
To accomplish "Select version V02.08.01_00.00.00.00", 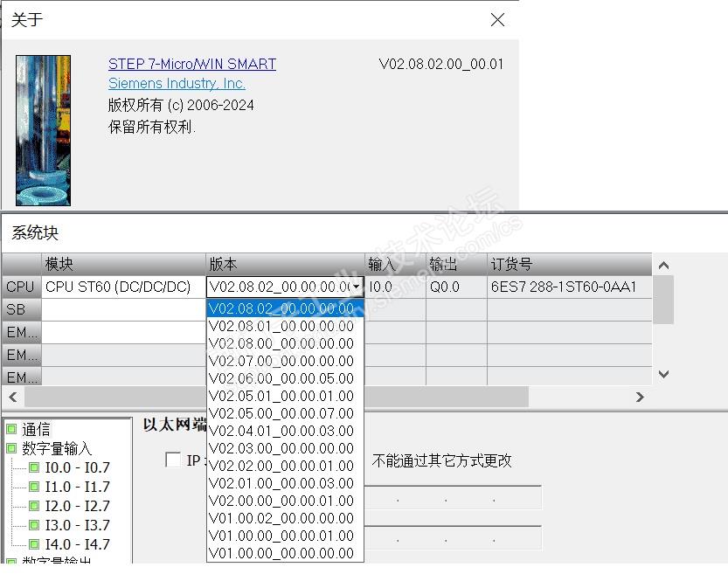I will pos(285,326).
